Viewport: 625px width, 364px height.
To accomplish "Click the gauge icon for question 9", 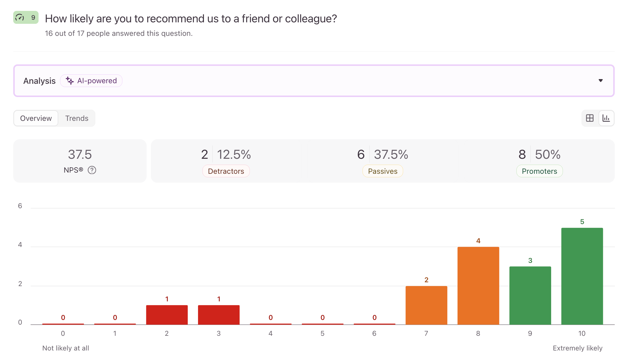I will pyautogui.click(x=20, y=17).
